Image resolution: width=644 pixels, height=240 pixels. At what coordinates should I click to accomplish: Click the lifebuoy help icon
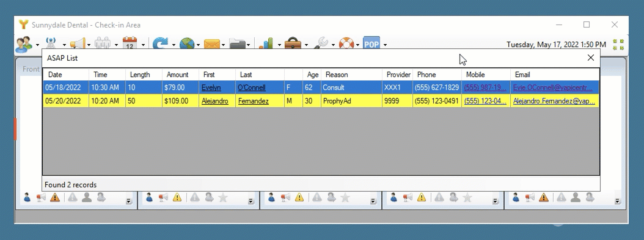pyautogui.click(x=346, y=43)
